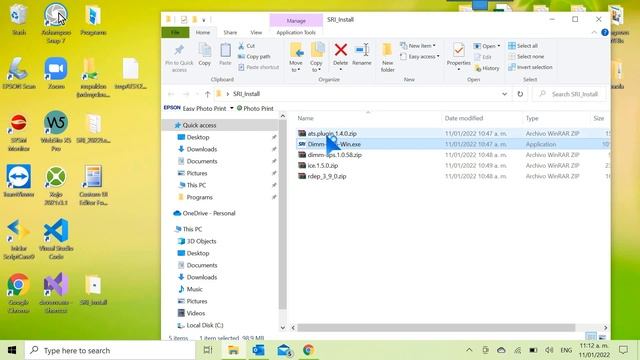Image resolution: width=640 pixels, height=360 pixels.
Task: Open the Move to menu
Action: tap(296, 57)
